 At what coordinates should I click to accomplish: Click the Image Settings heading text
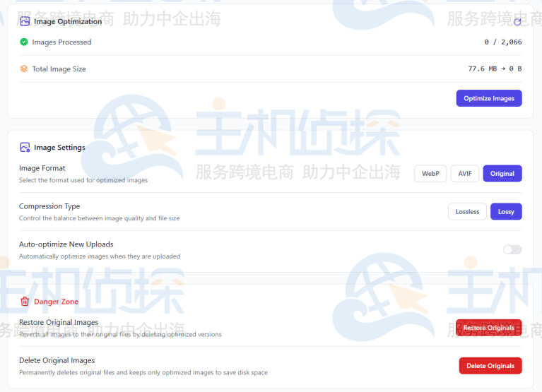[x=59, y=148]
